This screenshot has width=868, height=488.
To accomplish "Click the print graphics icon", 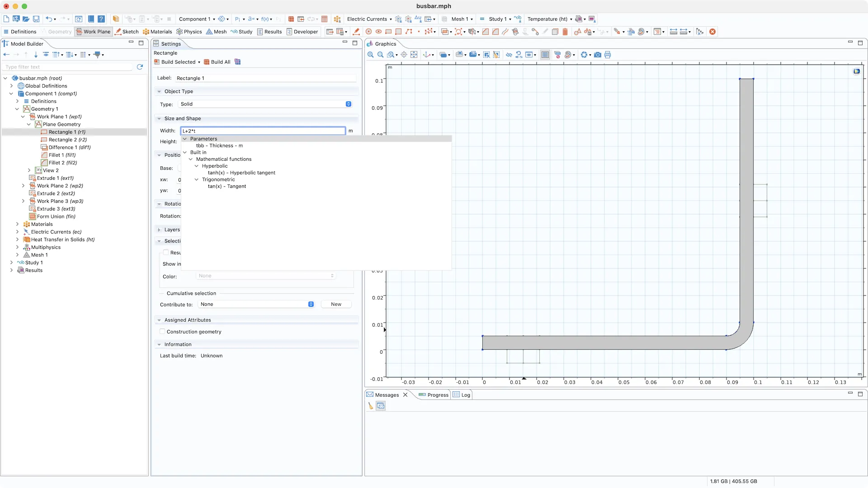I will 608,55.
